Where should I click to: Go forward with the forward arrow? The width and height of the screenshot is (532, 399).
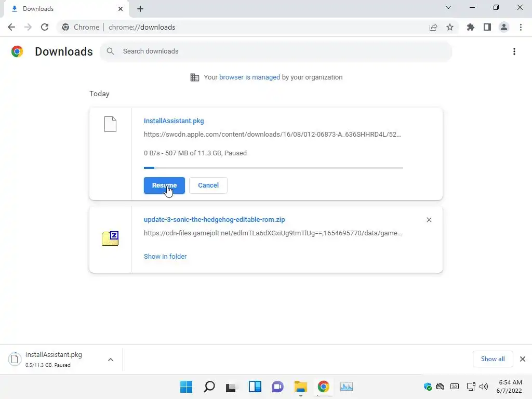click(28, 27)
